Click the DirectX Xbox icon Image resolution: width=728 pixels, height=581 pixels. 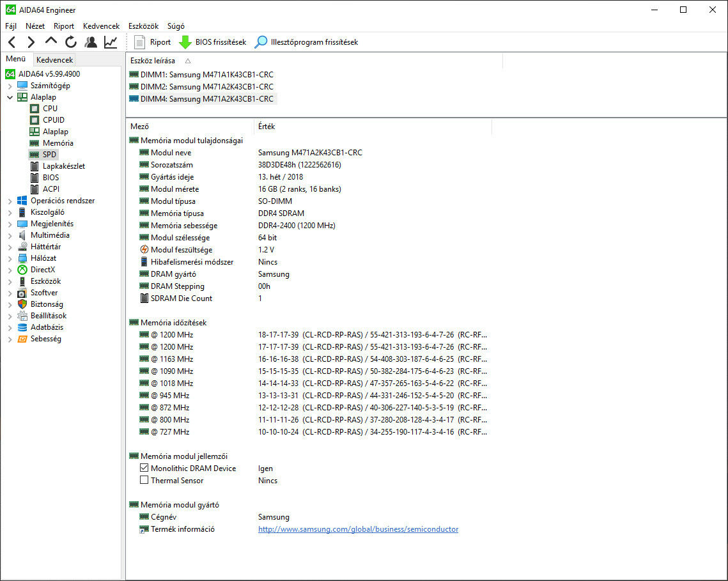point(22,270)
